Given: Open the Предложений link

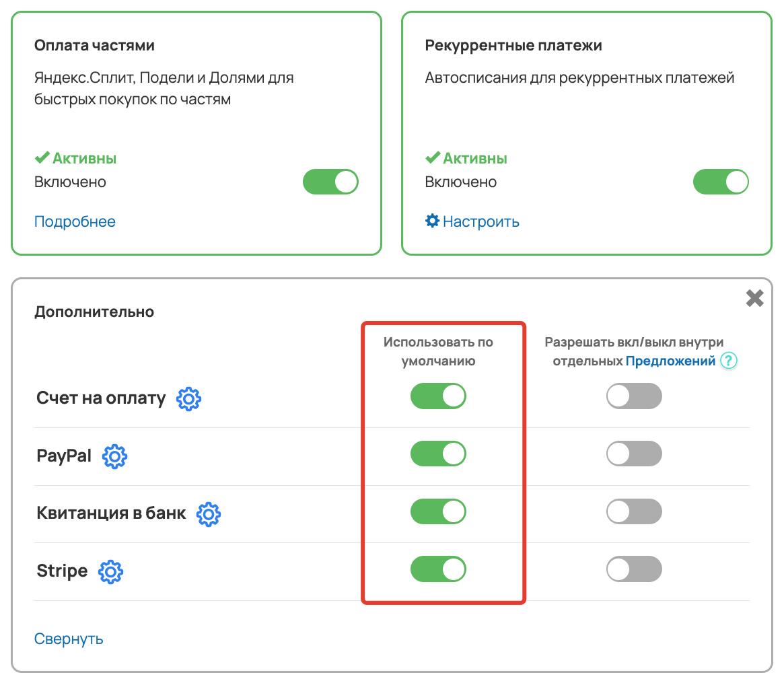Looking at the screenshot, I should pos(670,361).
